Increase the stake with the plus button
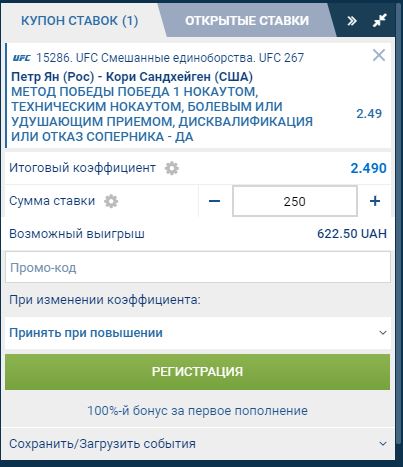The height and width of the screenshot is (467, 403). coord(375,201)
